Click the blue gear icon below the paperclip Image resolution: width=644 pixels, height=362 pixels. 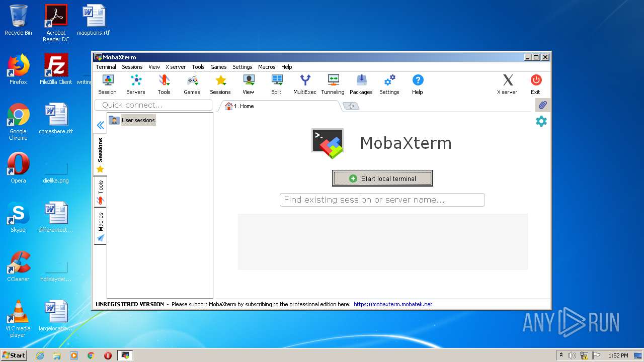(x=541, y=121)
